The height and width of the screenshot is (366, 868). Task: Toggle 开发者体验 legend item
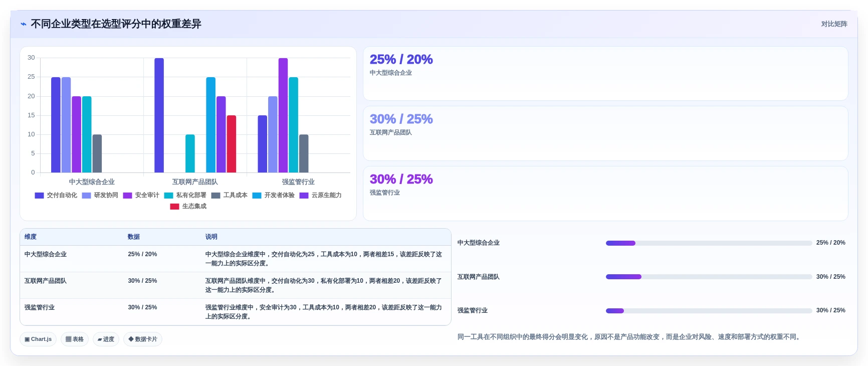273,196
